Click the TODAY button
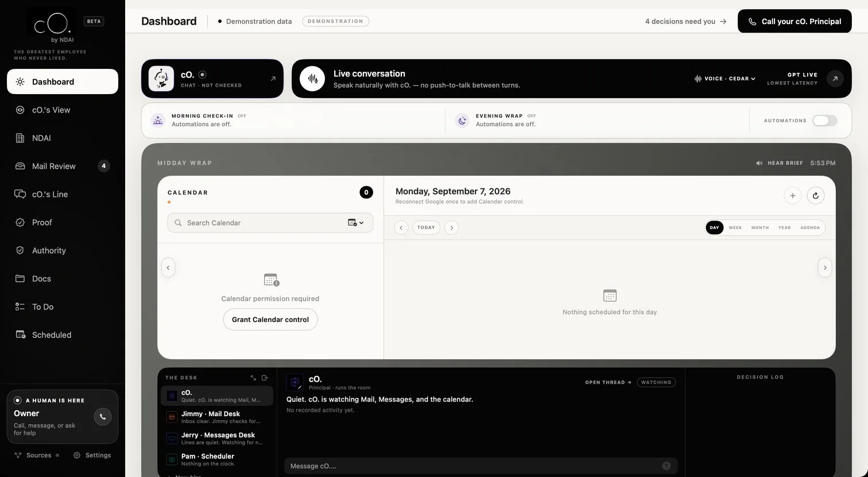 pos(426,228)
